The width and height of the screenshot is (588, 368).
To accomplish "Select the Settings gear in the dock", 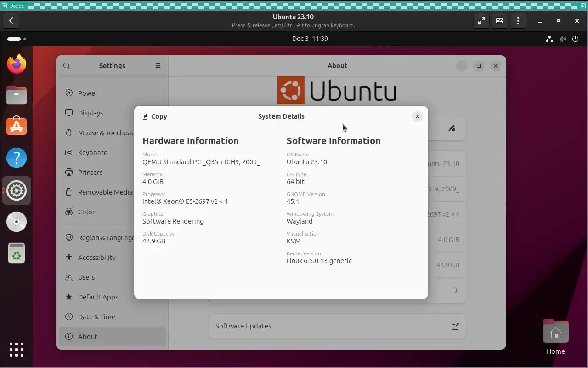I will [17, 190].
